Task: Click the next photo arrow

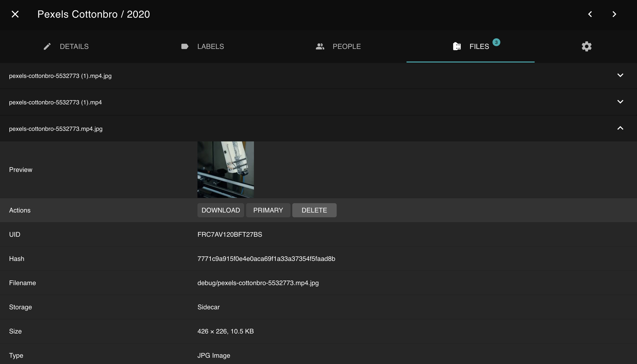Action: [614, 14]
